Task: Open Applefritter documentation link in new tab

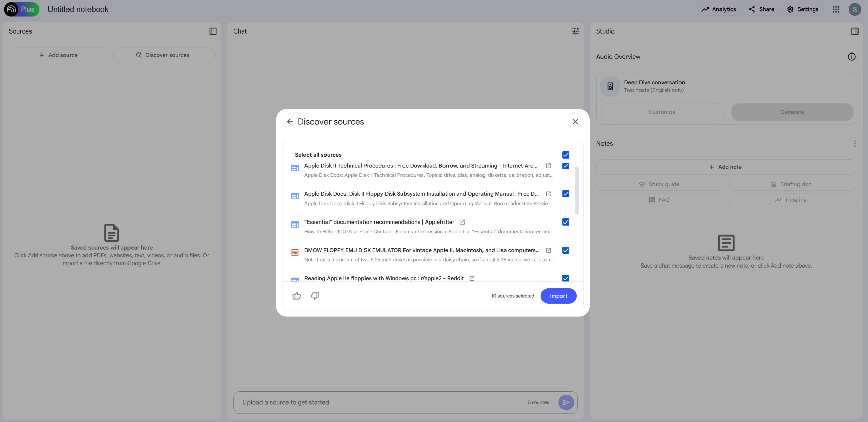Action: [x=462, y=222]
